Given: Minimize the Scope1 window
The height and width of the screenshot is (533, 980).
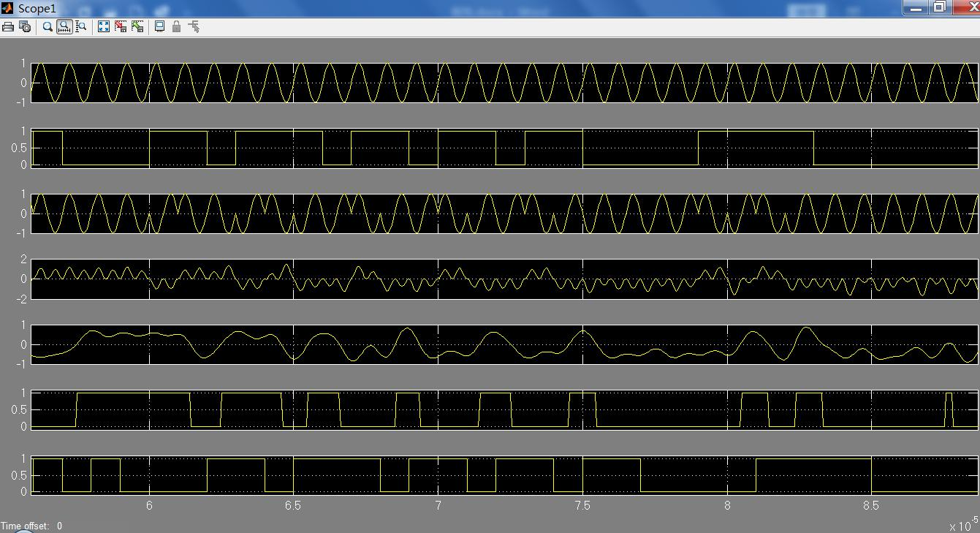Looking at the screenshot, I should [x=916, y=7].
